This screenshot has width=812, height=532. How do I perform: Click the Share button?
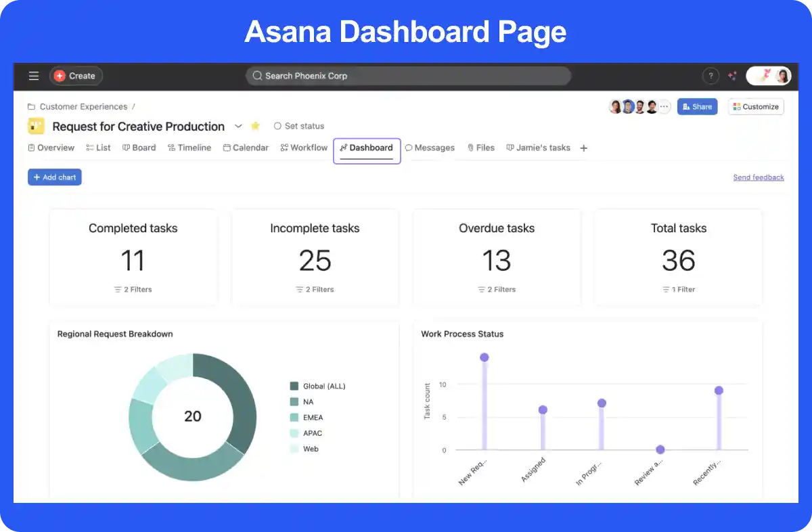click(x=697, y=106)
